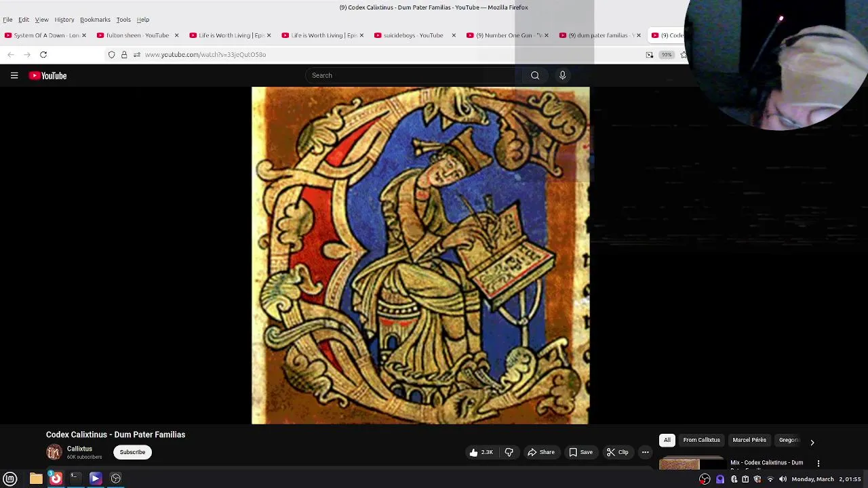Click the search magnifier button
868x488 pixels.
pyautogui.click(x=535, y=75)
